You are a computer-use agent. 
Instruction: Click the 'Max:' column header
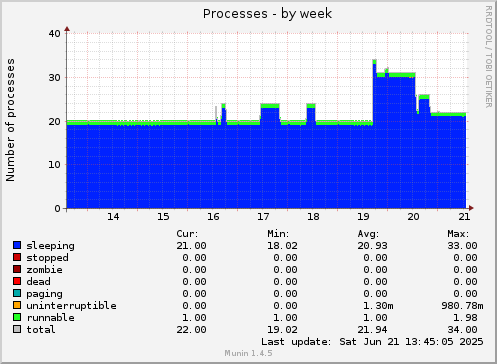[x=458, y=234]
